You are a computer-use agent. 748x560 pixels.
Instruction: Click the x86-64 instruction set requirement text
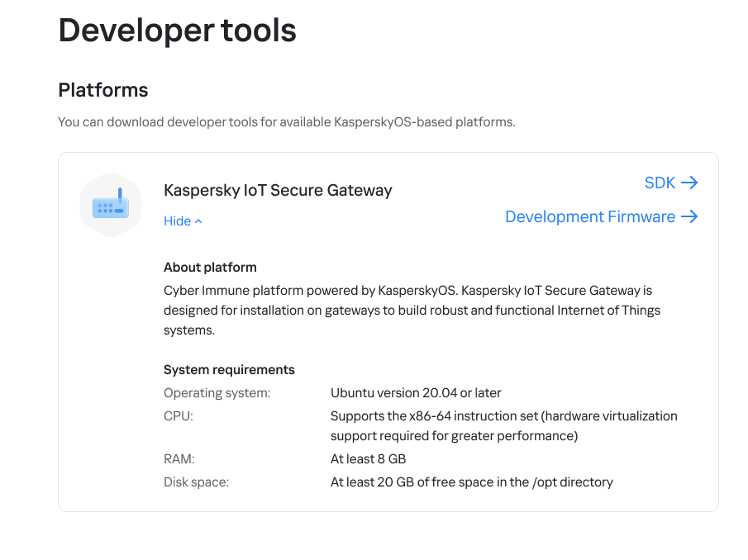point(503,425)
